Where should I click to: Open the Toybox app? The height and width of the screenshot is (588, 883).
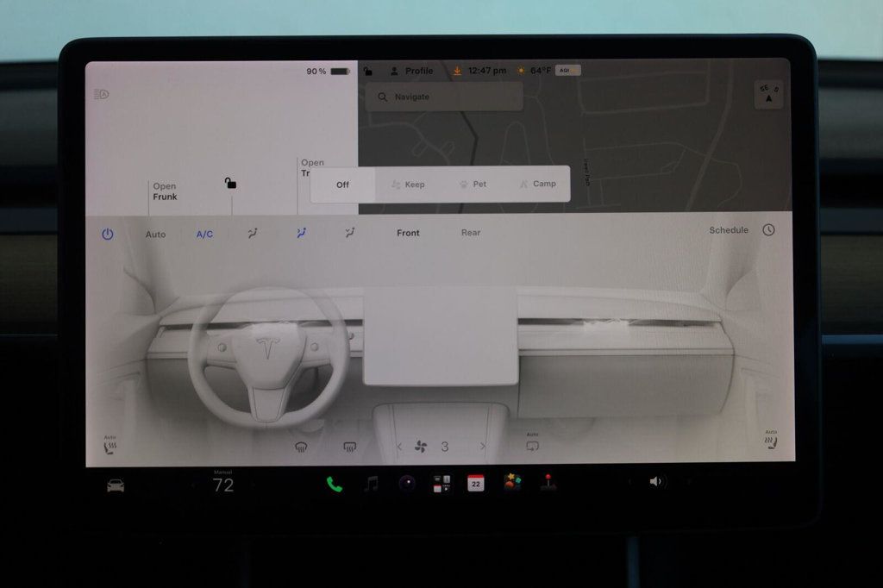point(512,482)
